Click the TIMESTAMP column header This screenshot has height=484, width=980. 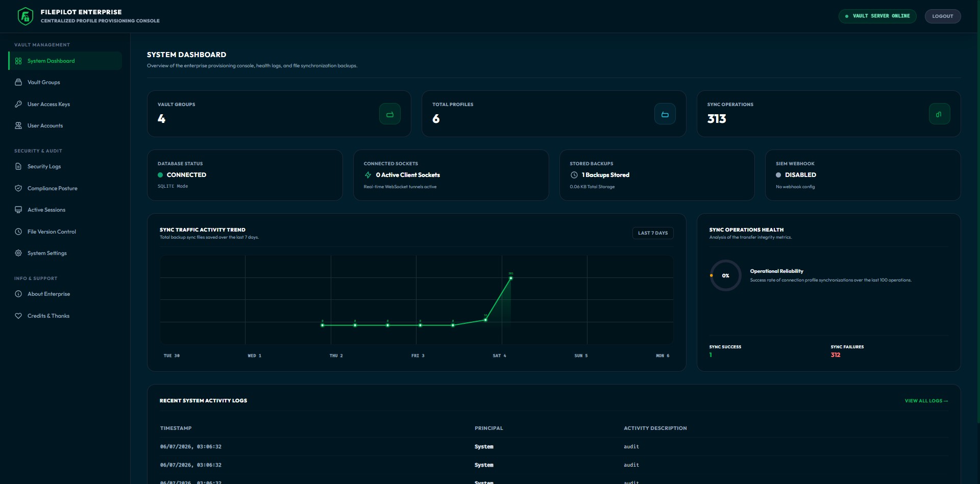[x=176, y=428]
